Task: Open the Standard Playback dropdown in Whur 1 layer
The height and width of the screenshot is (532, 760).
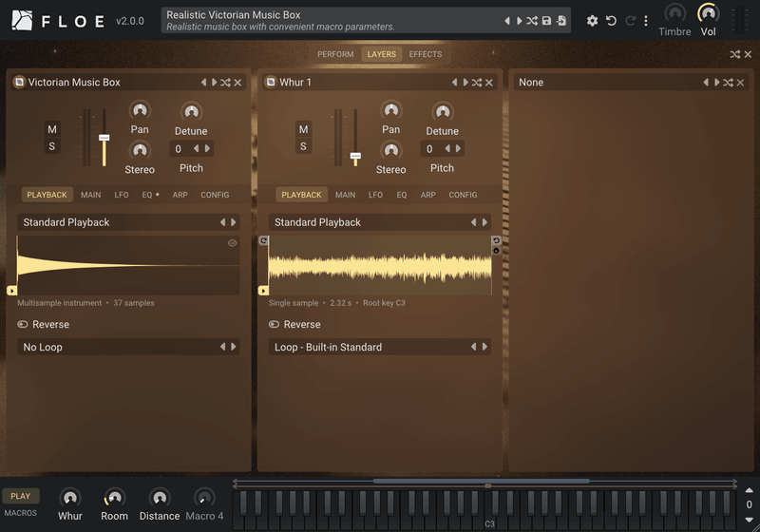Action: [380, 222]
